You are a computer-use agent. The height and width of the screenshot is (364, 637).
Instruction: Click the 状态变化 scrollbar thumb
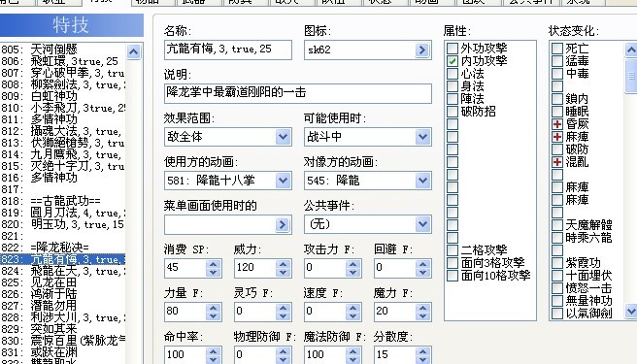tap(631, 76)
